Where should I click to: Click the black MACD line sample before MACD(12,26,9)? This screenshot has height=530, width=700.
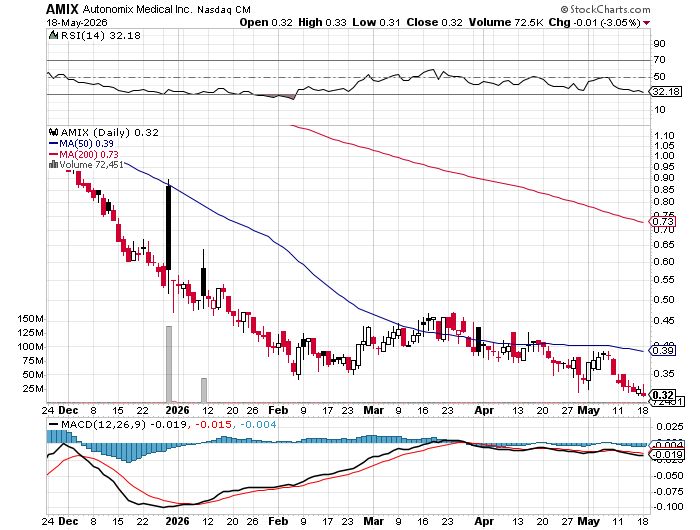click(54, 424)
